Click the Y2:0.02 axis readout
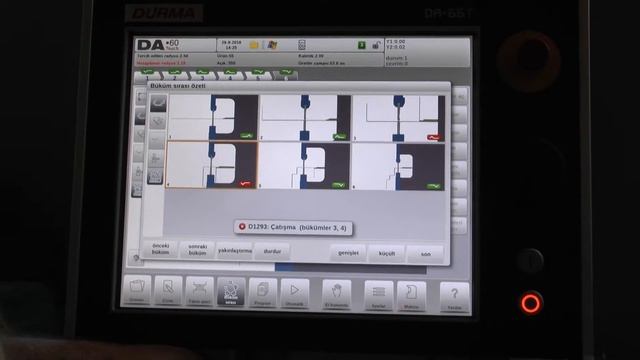Screen dimensions: 640x360 coord(396,47)
